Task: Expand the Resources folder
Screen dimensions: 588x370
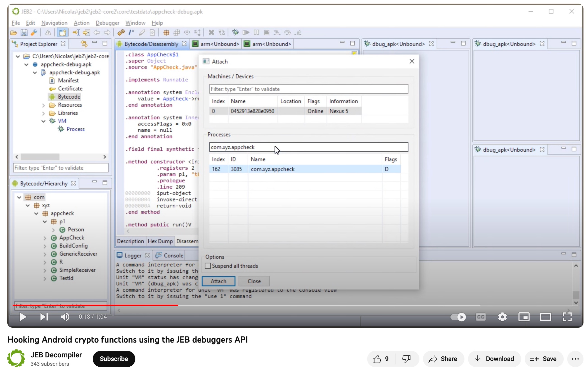Action: [43, 105]
